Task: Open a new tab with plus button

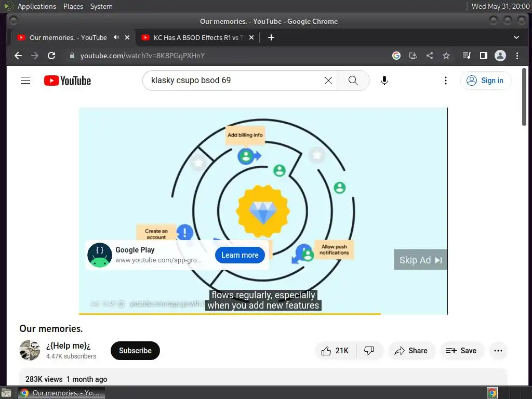Action: 271,37
